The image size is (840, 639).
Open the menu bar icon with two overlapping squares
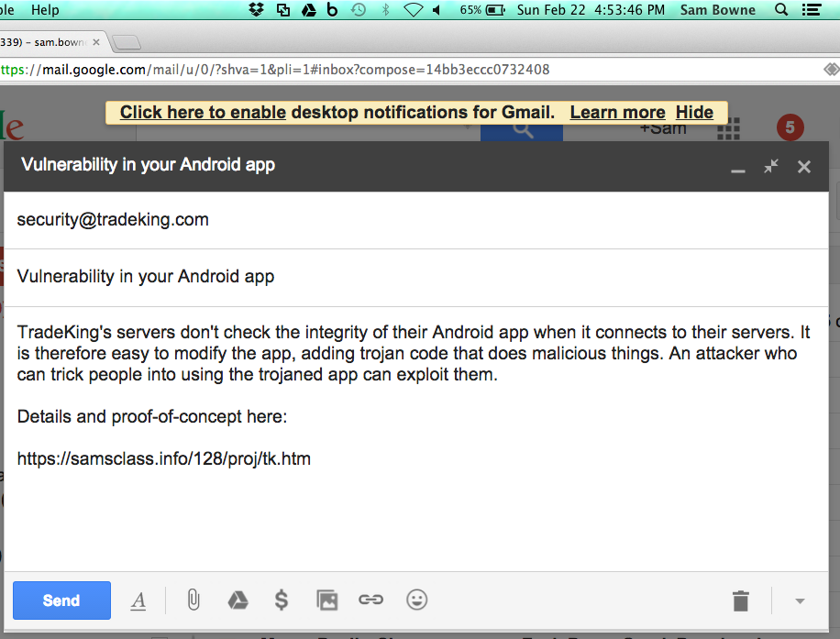(282, 10)
